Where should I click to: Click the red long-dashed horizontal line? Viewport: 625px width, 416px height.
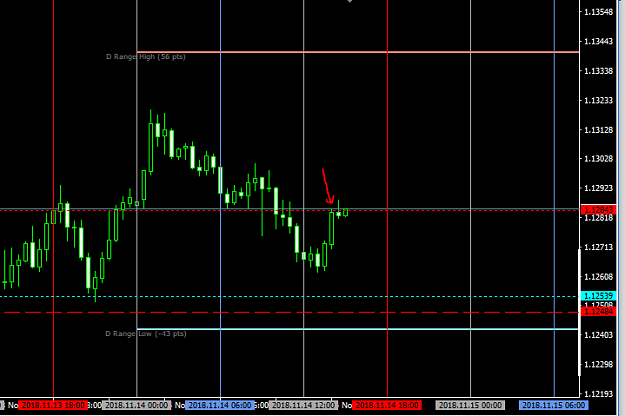click(291, 312)
